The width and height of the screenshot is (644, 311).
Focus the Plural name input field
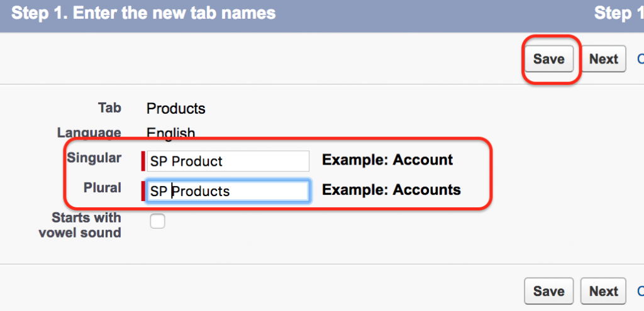click(x=228, y=191)
